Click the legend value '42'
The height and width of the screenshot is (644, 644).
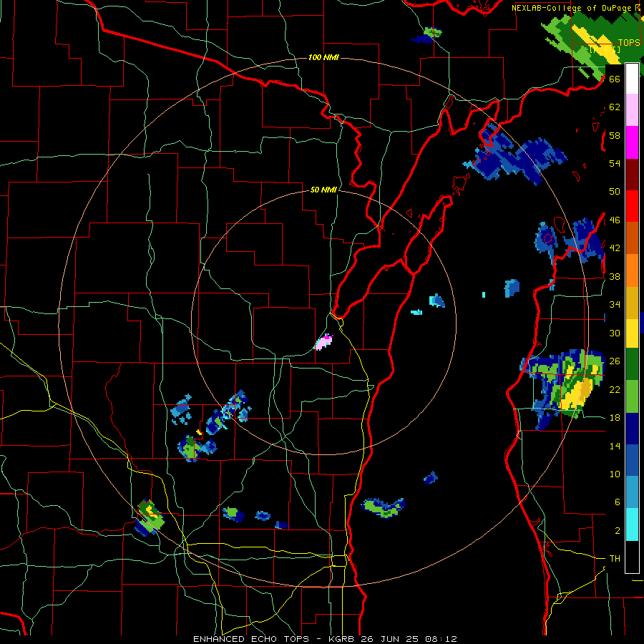(x=615, y=248)
